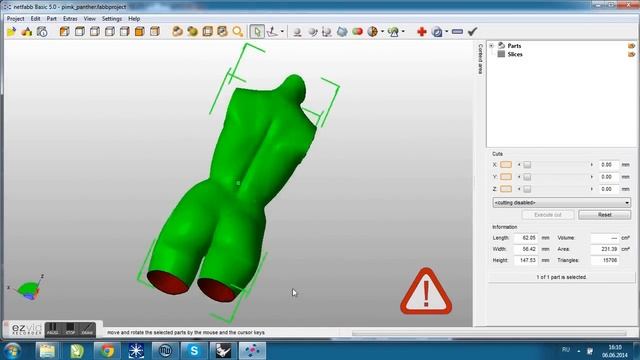Click the align to bottom plane tool

coord(272,31)
